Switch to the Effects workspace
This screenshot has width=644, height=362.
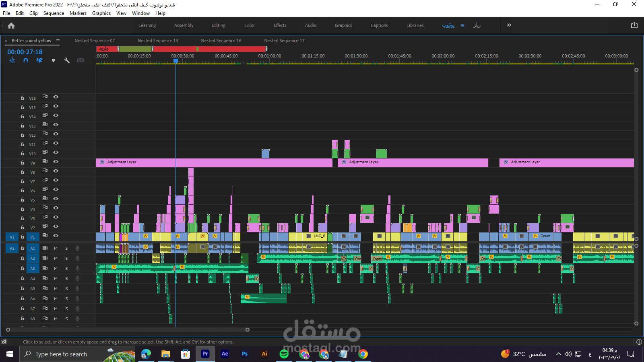click(x=280, y=25)
